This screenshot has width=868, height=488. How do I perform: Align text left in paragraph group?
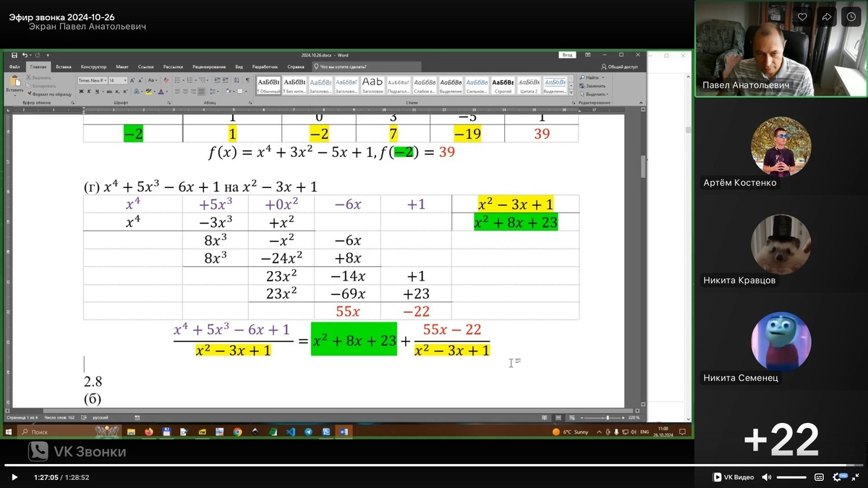pyautogui.click(x=177, y=92)
